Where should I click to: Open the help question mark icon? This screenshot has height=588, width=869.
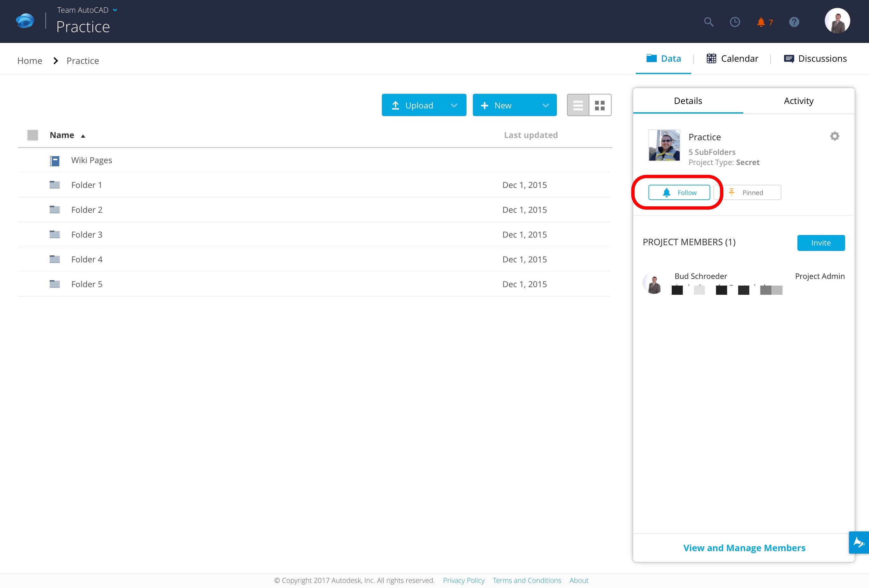click(x=794, y=22)
